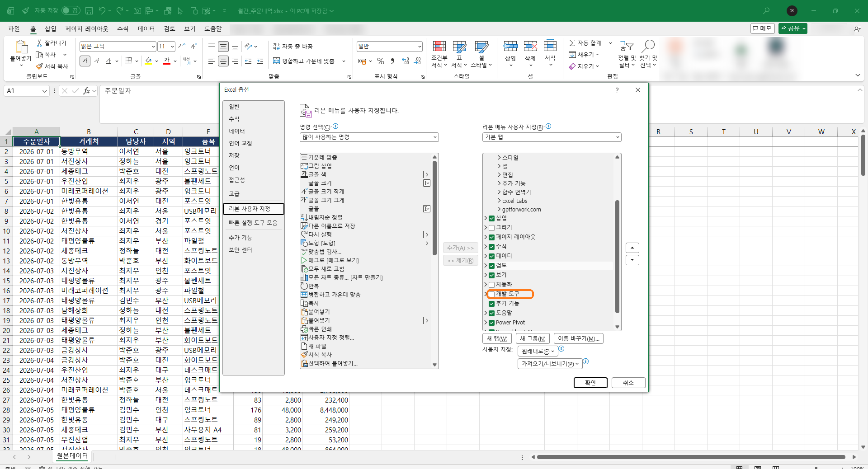
Task: Click the Format as Table icon
Action: point(459,46)
